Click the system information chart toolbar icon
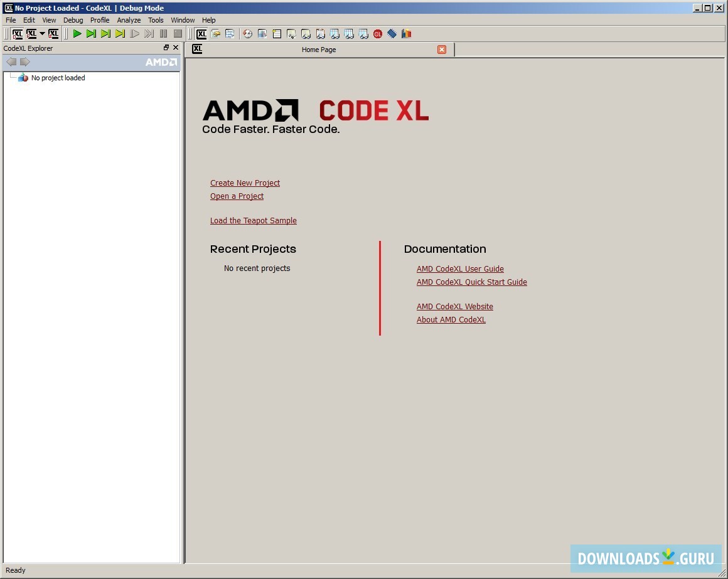 (406, 33)
